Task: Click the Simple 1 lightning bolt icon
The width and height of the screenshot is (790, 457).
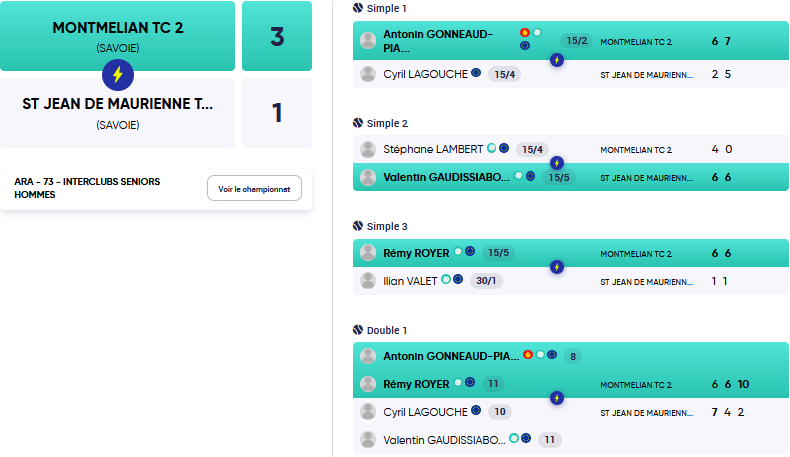Action: 557,60
